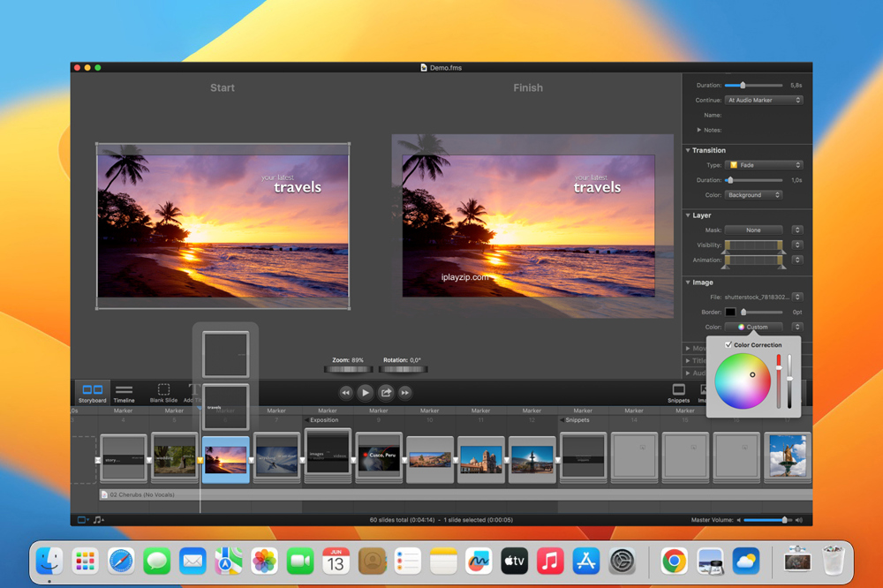883x588 pixels.
Task: Collapse the Image section
Action: [688, 283]
